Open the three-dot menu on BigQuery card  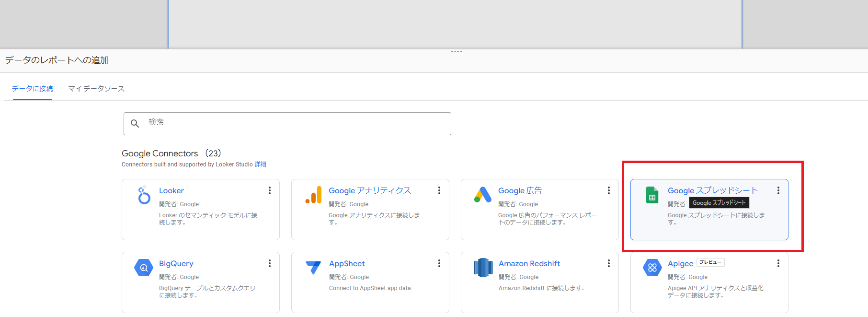(270, 263)
